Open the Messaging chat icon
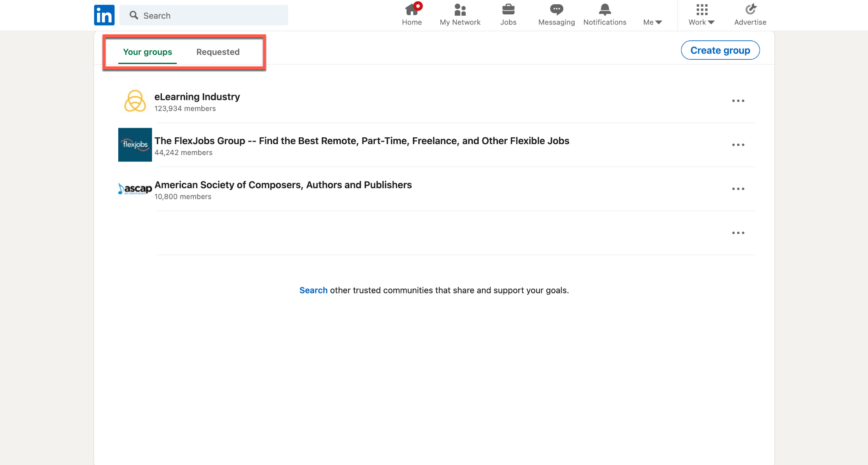Screen dimensions: 868x465 coord(556,10)
